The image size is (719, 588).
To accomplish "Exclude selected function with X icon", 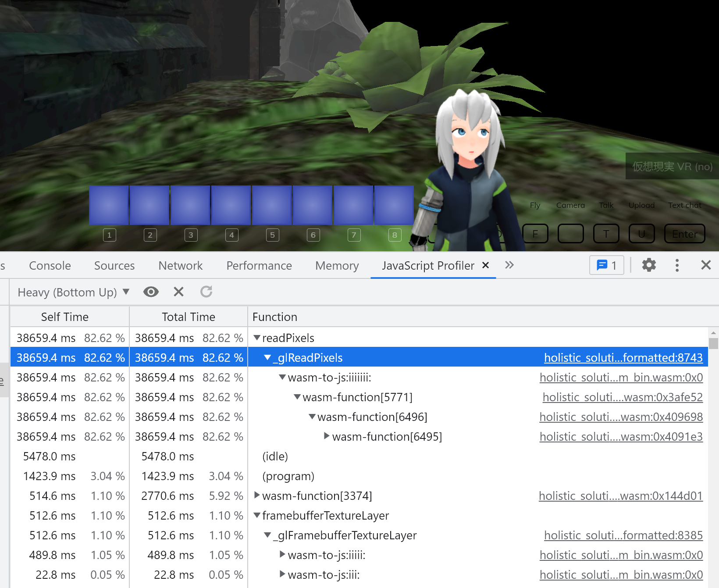I will click(x=178, y=292).
